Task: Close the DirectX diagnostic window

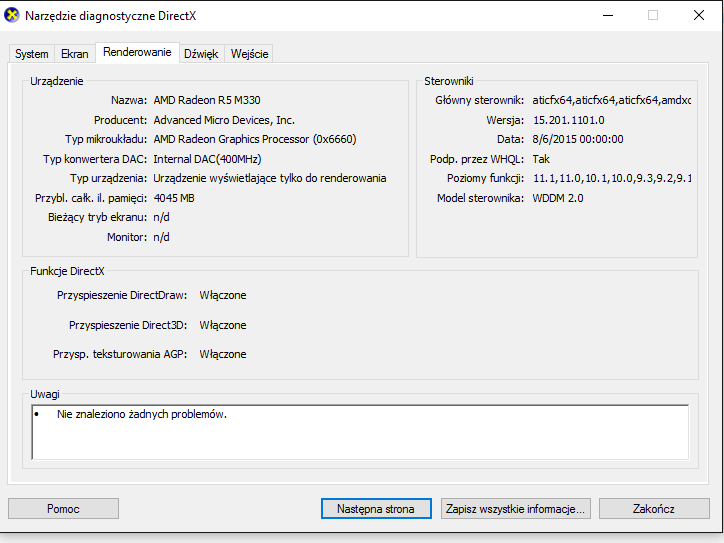Action: click(x=699, y=15)
